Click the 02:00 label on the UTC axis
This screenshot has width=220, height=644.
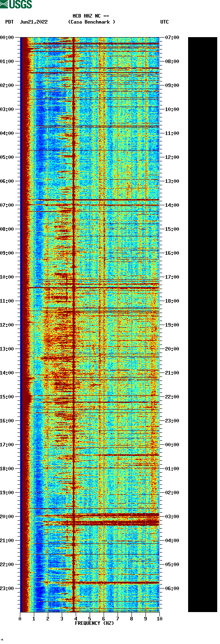[x=172, y=493]
